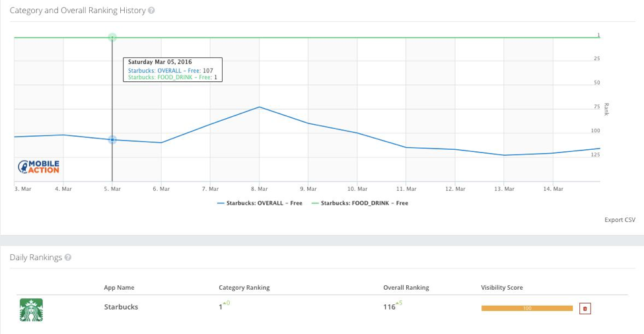Click the 14. Mar axis label
This screenshot has width=644, height=334.
(554, 189)
